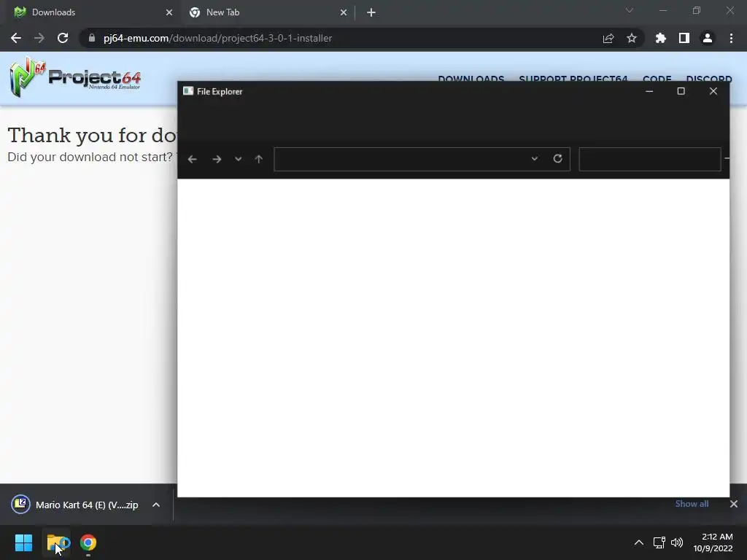
Task: Click the Chrome back arrow button
Action: click(16, 38)
